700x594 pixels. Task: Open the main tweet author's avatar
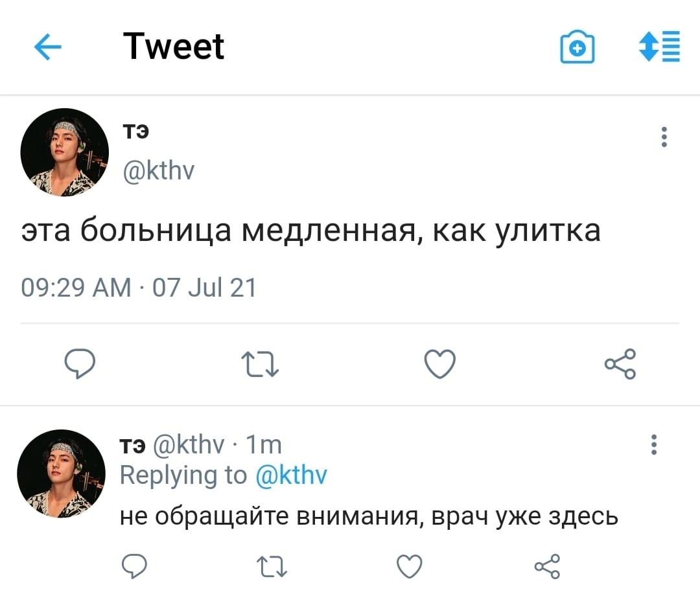point(64,152)
